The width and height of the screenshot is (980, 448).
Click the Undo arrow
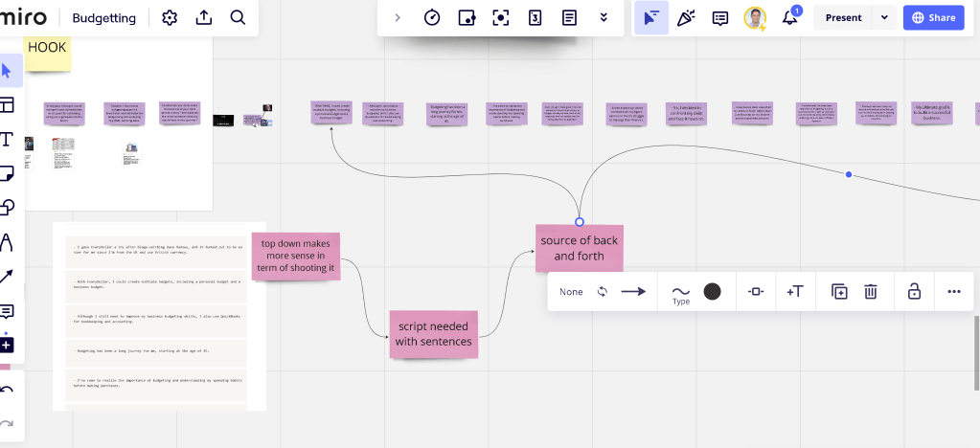click(x=7, y=391)
